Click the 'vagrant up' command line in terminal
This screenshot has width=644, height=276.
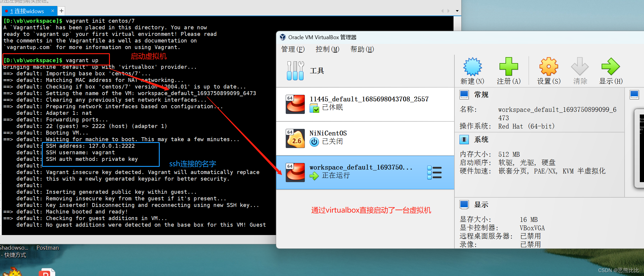tap(51, 60)
